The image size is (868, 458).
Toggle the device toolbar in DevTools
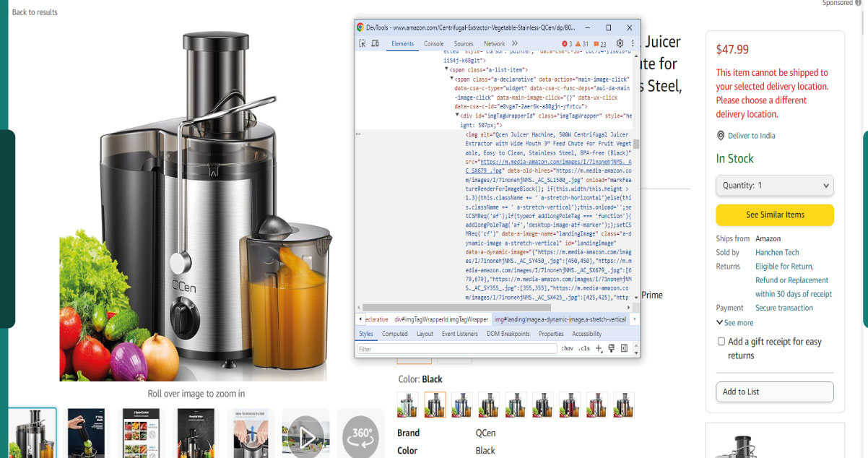click(376, 42)
